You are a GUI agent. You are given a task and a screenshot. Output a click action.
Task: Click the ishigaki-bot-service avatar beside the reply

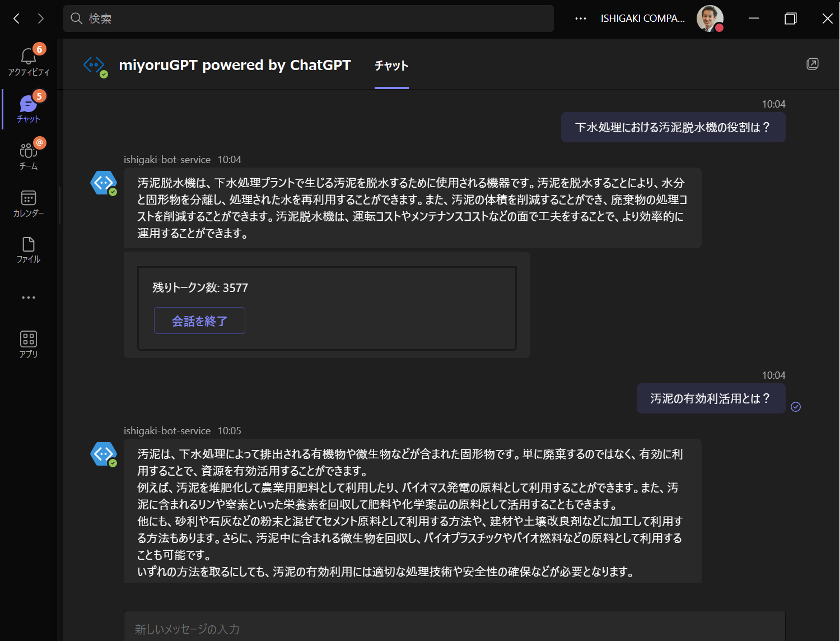(104, 454)
